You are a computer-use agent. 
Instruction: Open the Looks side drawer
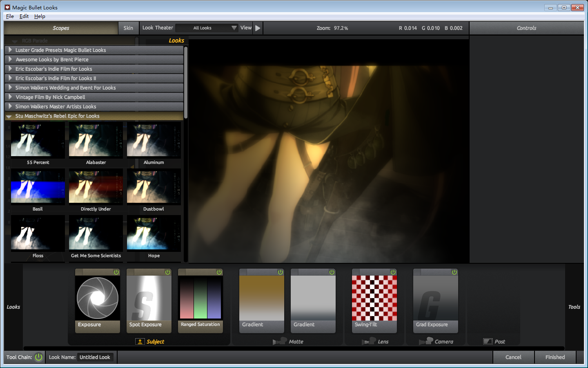pos(13,307)
